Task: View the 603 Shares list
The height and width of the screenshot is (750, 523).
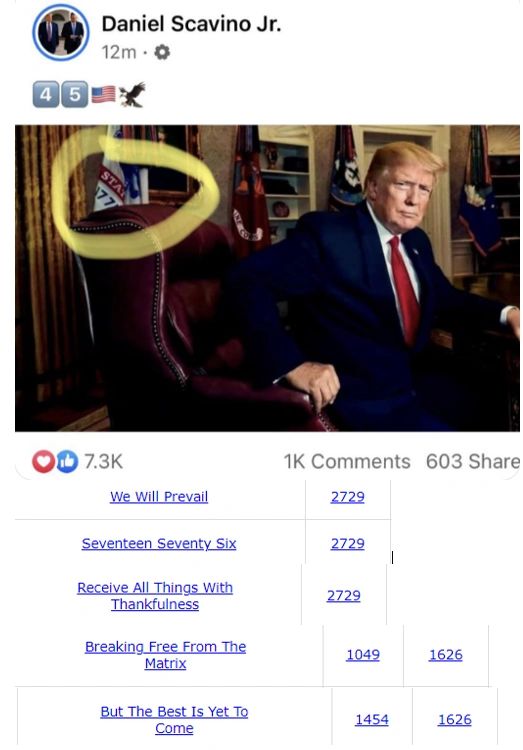Action: click(x=473, y=461)
